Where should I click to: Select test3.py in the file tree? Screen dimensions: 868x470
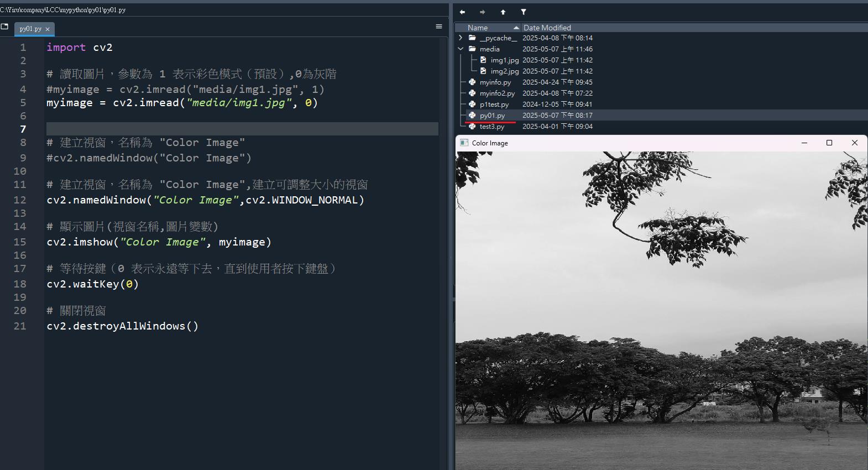[491, 127]
